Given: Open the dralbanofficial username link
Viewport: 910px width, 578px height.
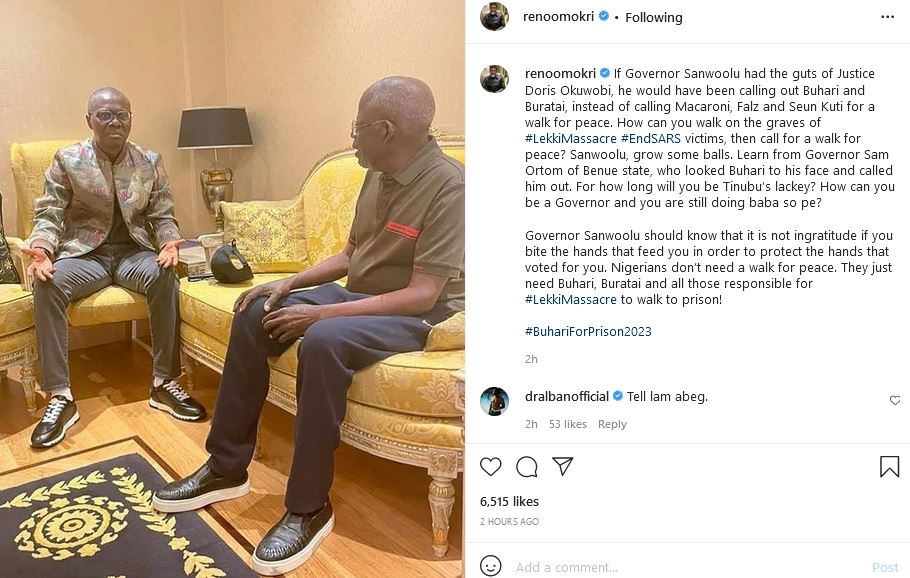Looking at the screenshot, I should pos(566,396).
